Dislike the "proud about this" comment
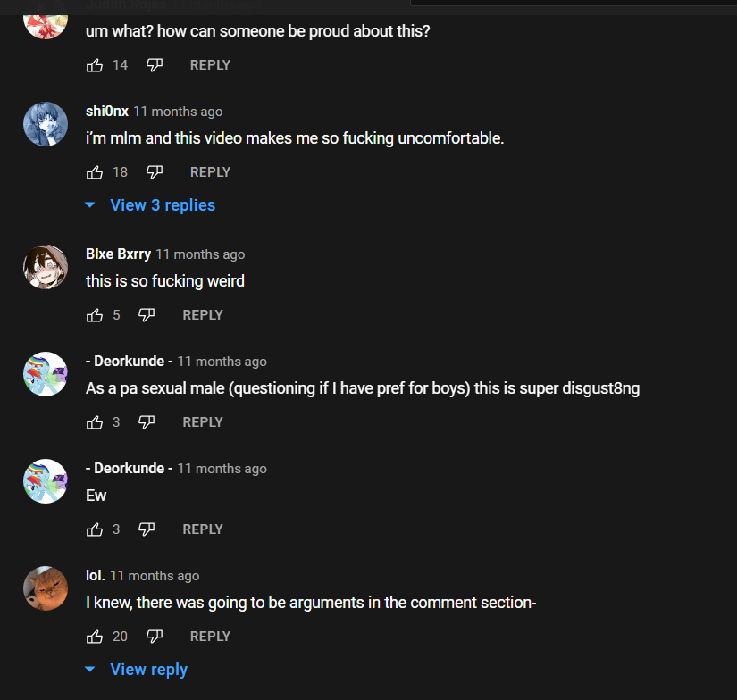Image resolution: width=737 pixels, height=700 pixels. pyautogui.click(x=155, y=65)
